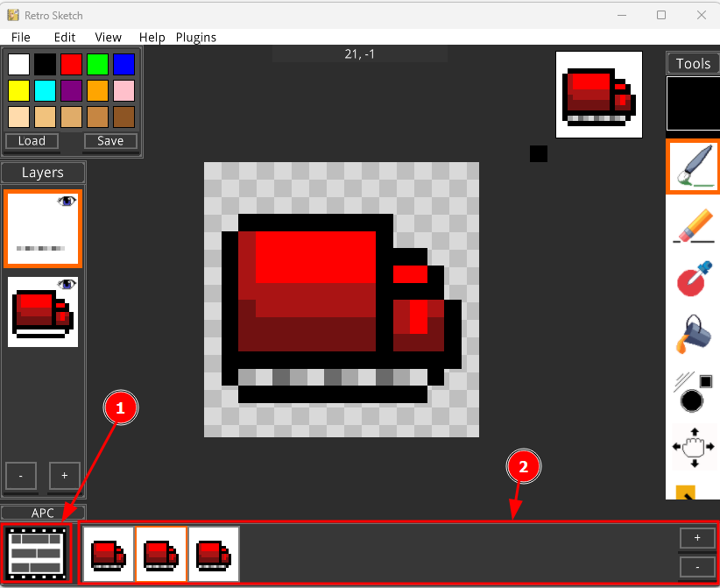Select the third animation frame thumbnail
This screenshot has width=720, height=588.
(x=214, y=554)
